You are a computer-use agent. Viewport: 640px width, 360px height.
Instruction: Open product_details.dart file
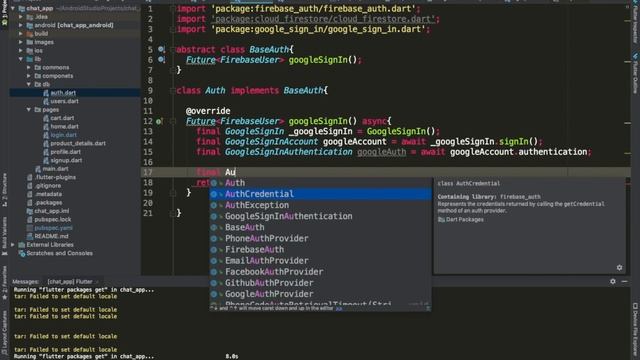(78, 143)
